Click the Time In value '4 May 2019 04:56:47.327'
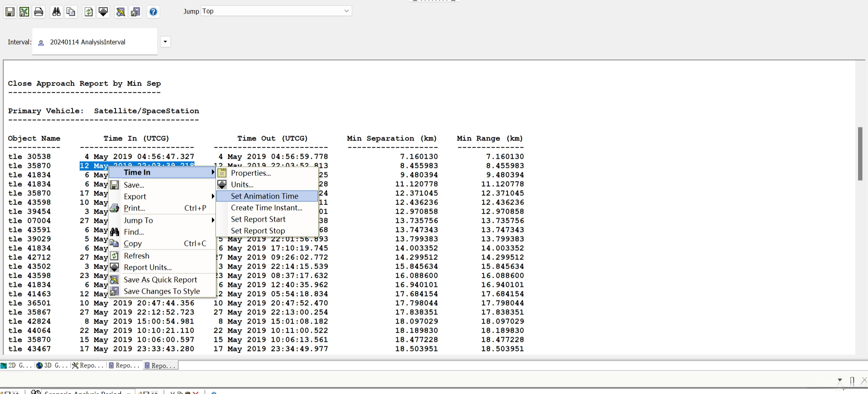Image resolution: width=868 pixels, height=394 pixels. click(x=139, y=157)
